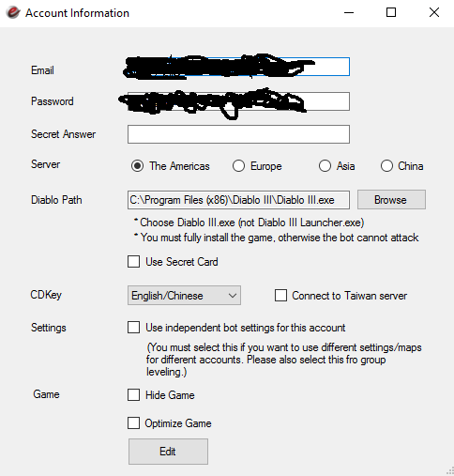454x476 pixels.
Task: Maximize the Account Information window
Action: point(391,12)
